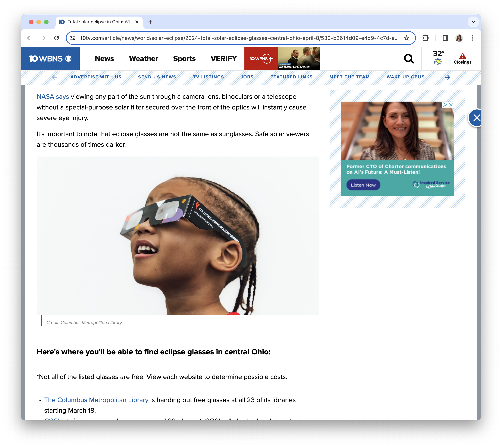Screen dimensions: 502x448
Task: Open the Sports menu
Action: pyautogui.click(x=184, y=58)
